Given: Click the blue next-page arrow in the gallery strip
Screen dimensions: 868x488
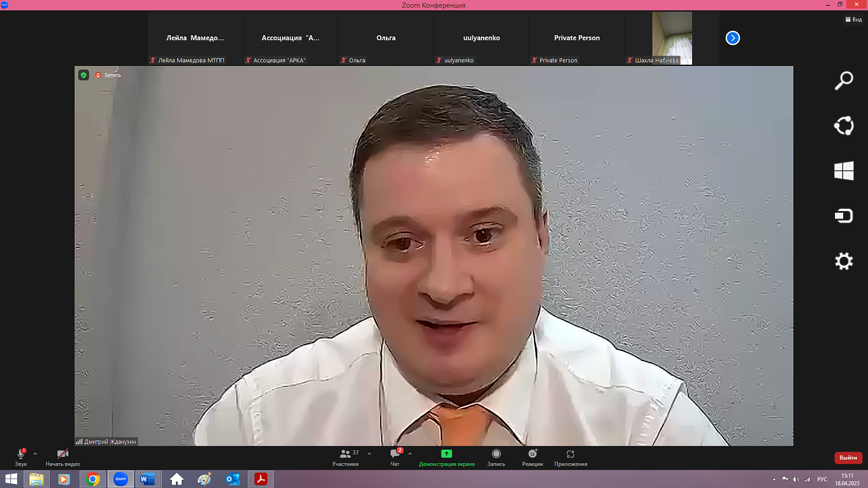Looking at the screenshot, I should pyautogui.click(x=732, y=38).
